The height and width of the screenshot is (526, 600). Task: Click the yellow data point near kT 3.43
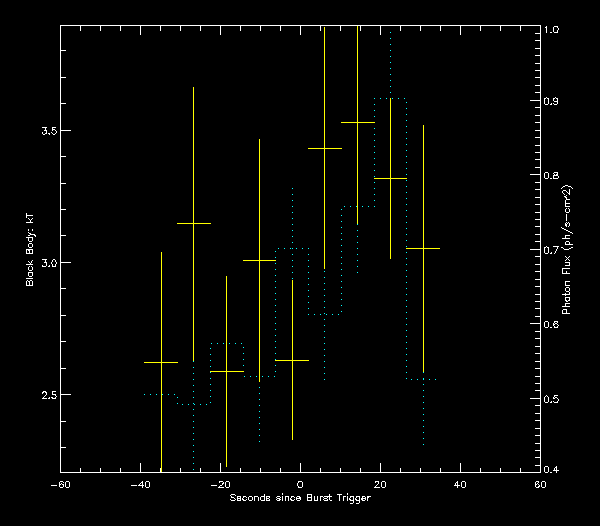(x=325, y=148)
